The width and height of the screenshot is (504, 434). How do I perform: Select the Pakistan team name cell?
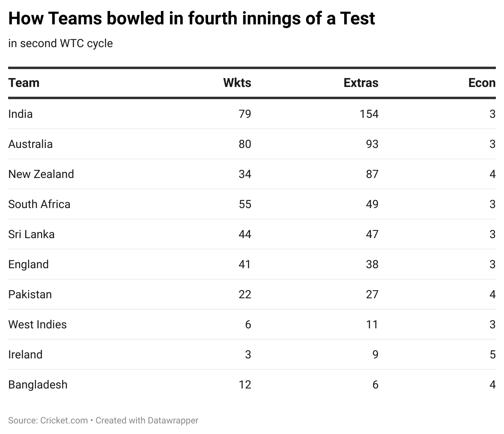pos(30,294)
